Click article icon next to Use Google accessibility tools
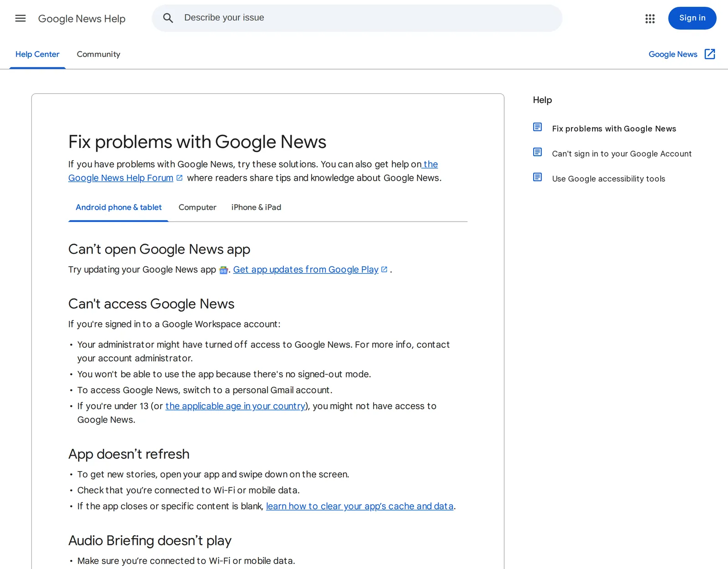The width and height of the screenshot is (728, 569). click(537, 177)
